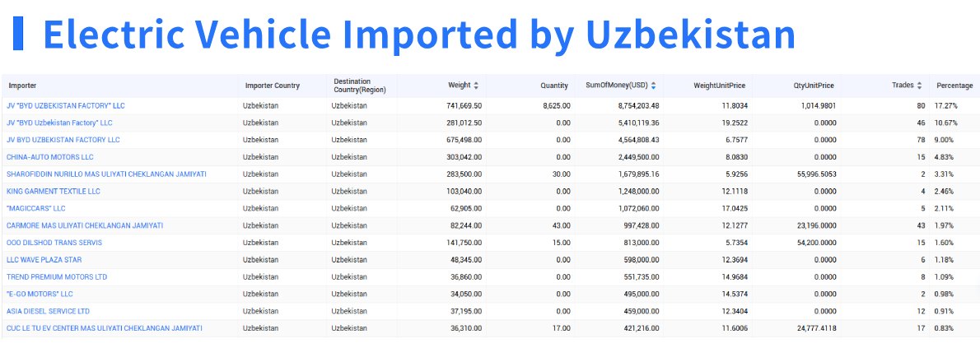Click the Importer Country column header
The height and width of the screenshot is (348, 980).
273,86
